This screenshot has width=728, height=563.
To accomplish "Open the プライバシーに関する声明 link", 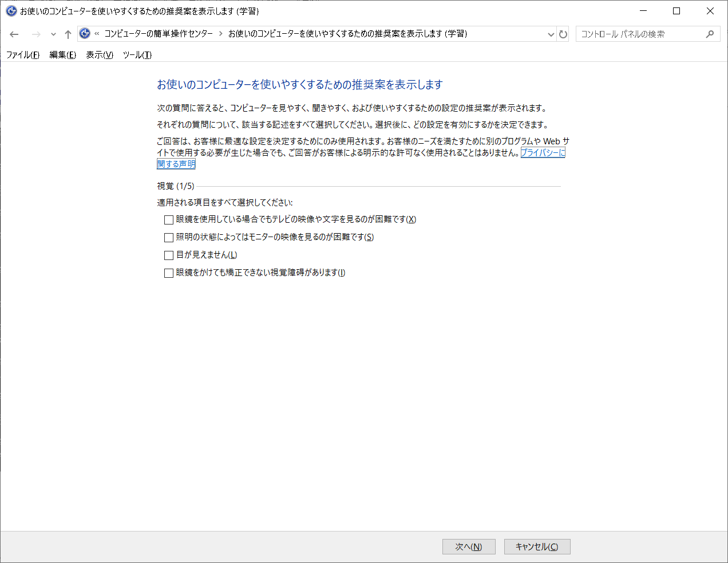I will pos(543,152).
